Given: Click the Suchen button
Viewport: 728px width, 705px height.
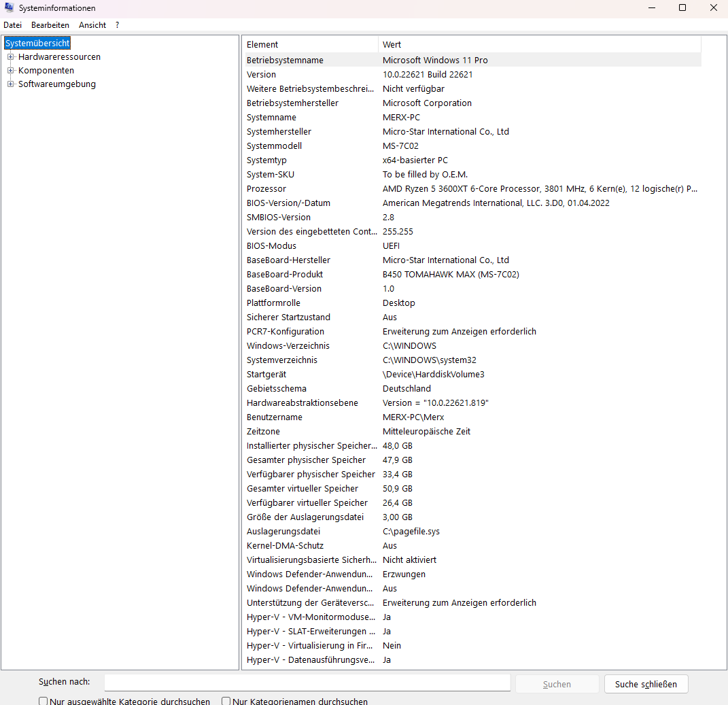Looking at the screenshot, I should 557,684.
